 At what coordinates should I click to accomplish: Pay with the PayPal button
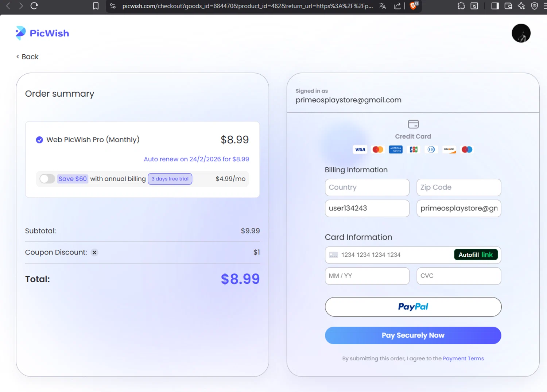point(413,307)
